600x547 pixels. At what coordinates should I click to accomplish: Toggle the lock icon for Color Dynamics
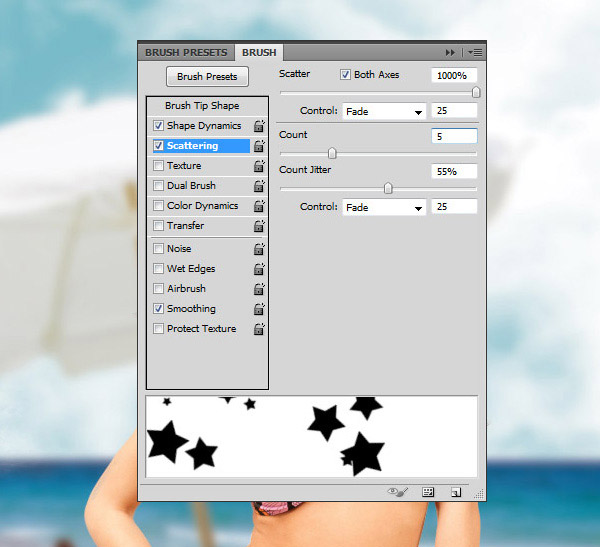[259, 206]
